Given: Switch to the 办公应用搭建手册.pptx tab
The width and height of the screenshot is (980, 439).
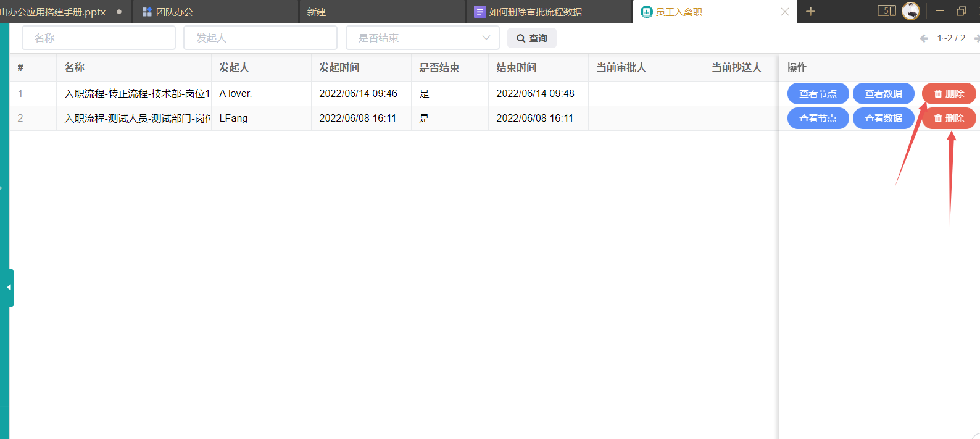Looking at the screenshot, I should point(65,12).
